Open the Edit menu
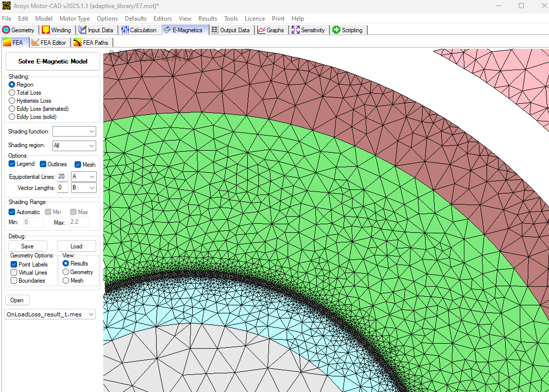 [x=23, y=19]
